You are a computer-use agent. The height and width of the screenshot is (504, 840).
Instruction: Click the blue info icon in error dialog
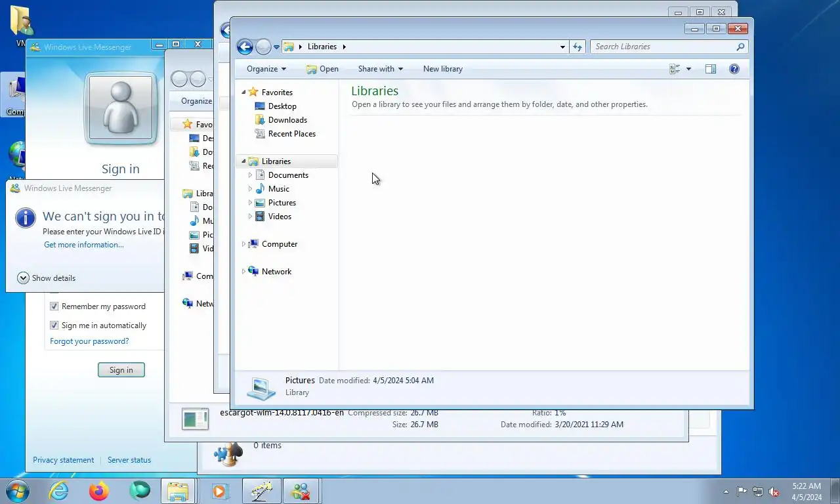26,218
